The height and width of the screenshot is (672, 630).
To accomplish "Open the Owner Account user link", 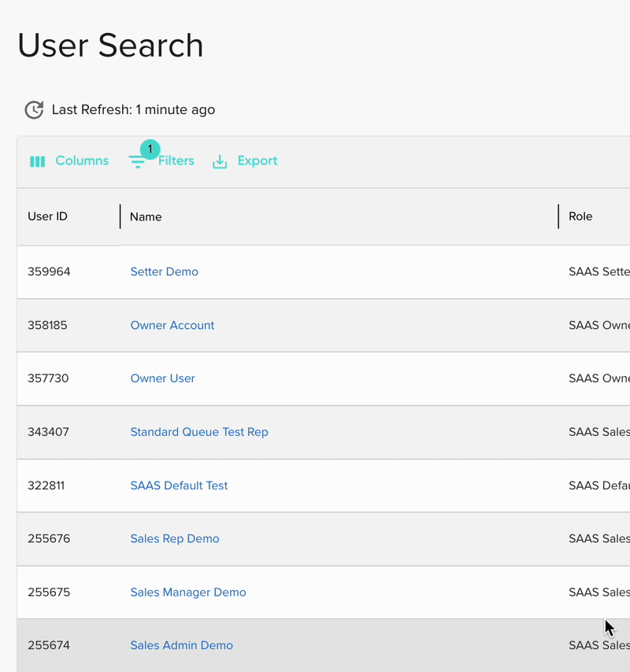I will coord(172,325).
